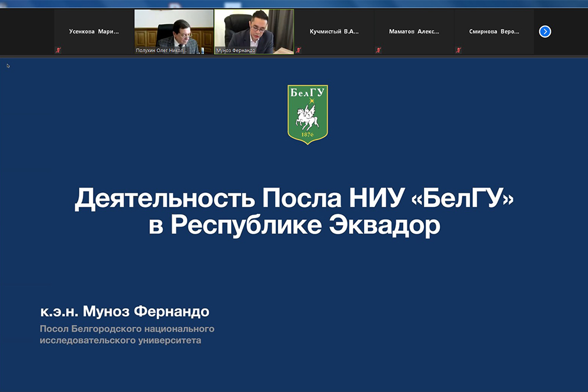The width and height of the screenshot is (588, 392).
Task: Click the БелГУ shield logo on slide
Action: click(x=308, y=114)
